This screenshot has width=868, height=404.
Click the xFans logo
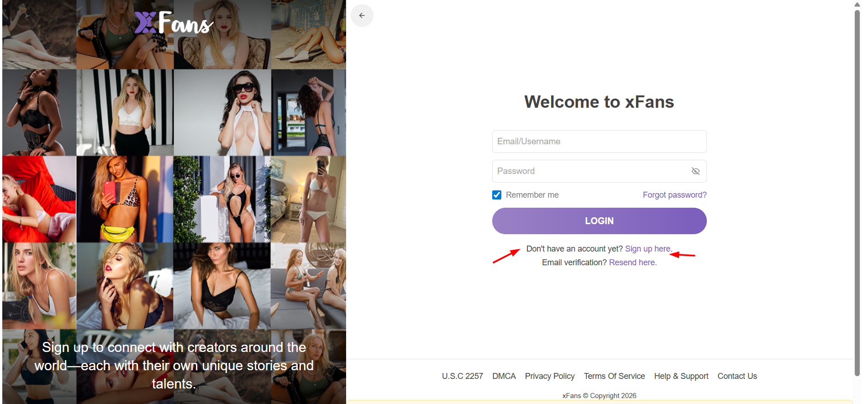click(x=174, y=23)
